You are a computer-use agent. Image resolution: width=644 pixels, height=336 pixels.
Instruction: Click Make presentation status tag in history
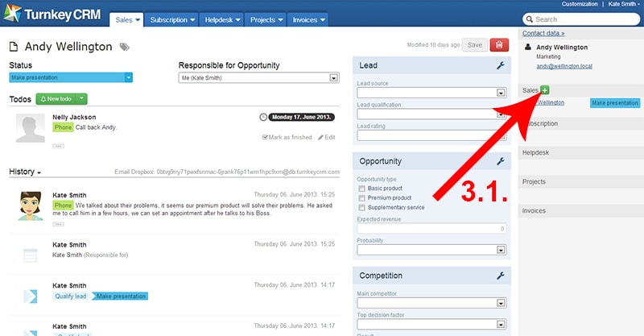pyautogui.click(x=120, y=296)
